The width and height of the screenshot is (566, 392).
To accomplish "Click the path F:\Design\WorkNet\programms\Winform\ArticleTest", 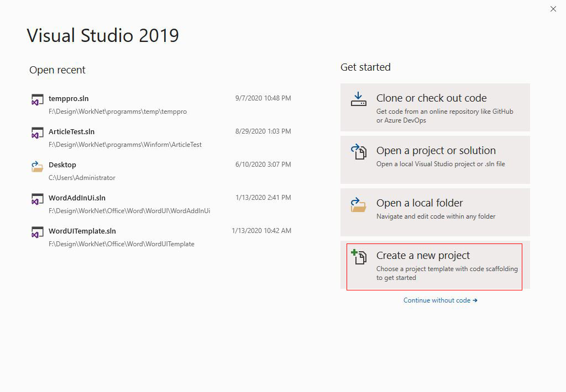I will tap(125, 145).
